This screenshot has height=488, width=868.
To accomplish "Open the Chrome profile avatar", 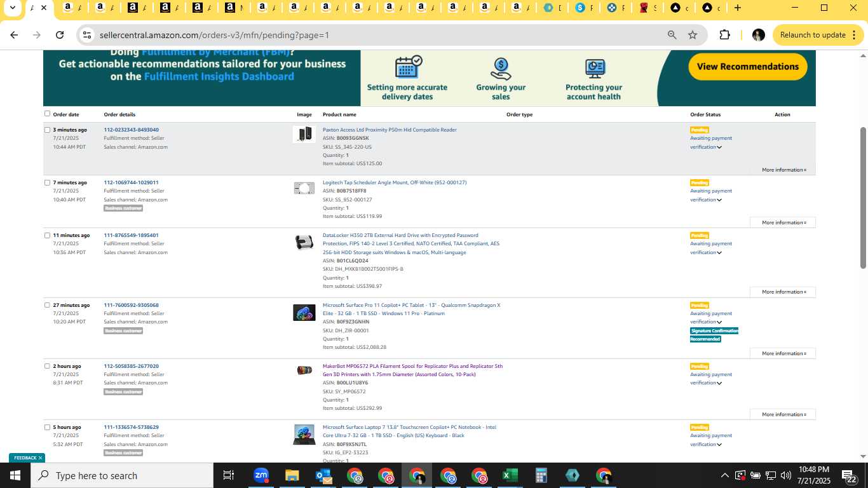I will pyautogui.click(x=758, y=35).
